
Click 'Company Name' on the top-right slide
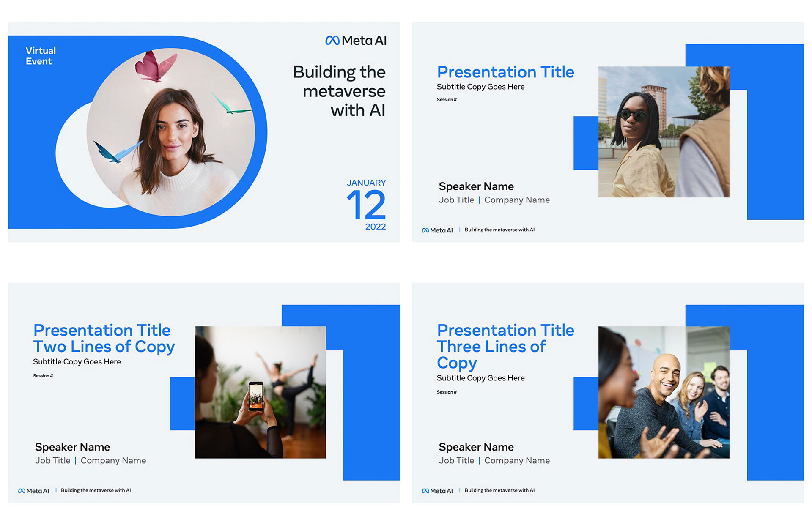pyautogui.click(x=517, y=200)
